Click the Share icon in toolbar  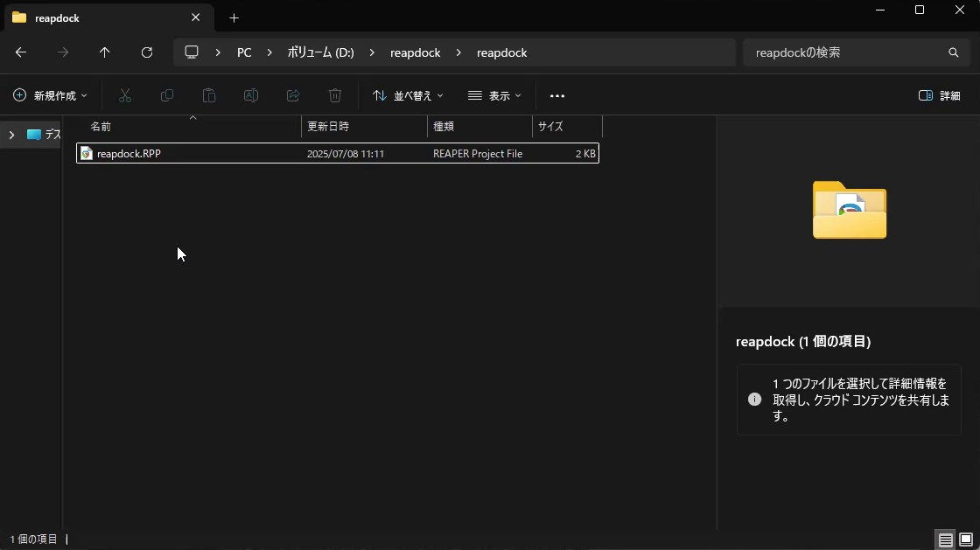(x=292, y=95)
